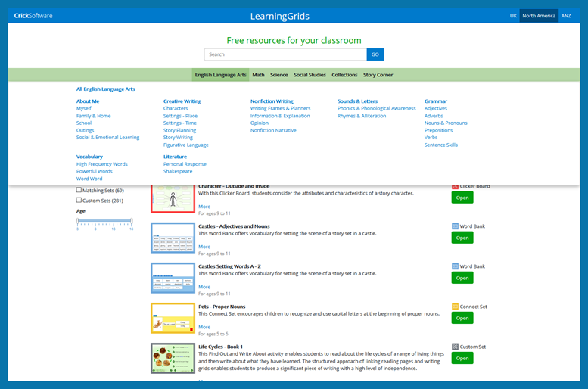Click the Word Bank icon for Castles - Adjectives and Nouns
Viewport: 588px width, 389px height.
pos(455,226)
